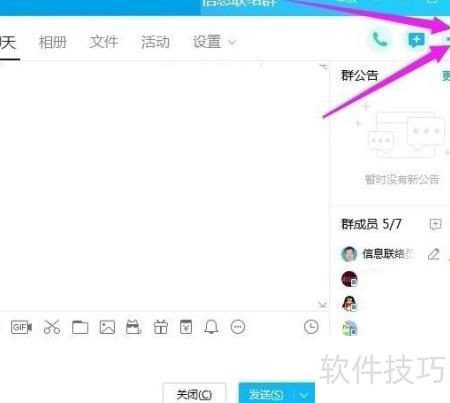Viewport: 450px width, 403px height.
Task: Open more tools ellipsis icon
Action: point(238,327)
